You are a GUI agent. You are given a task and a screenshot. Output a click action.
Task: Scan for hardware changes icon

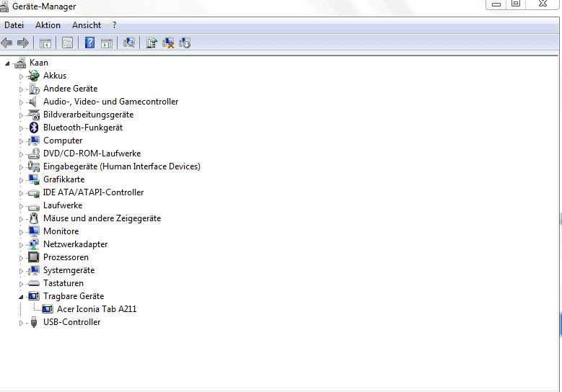tap(129, 43)
